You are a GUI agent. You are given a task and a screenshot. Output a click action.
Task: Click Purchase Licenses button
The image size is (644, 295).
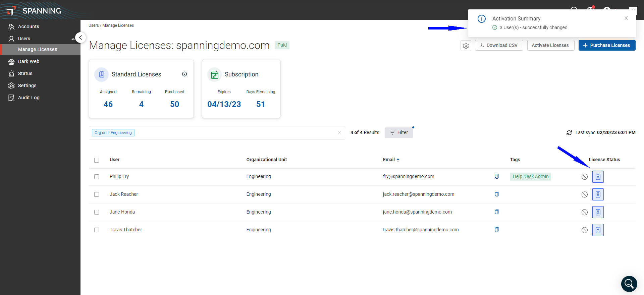607,45
